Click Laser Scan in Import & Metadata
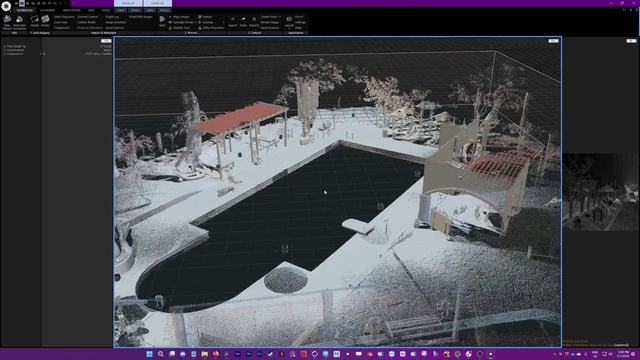The width and height of the screenshot is (640, 360). click(61, 22)
